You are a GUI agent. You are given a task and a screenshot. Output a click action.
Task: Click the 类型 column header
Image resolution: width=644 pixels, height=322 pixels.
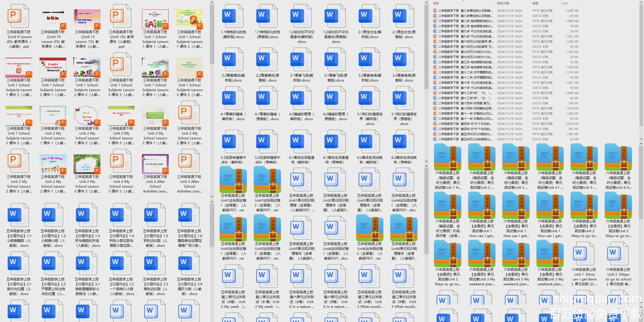[535, 3]
